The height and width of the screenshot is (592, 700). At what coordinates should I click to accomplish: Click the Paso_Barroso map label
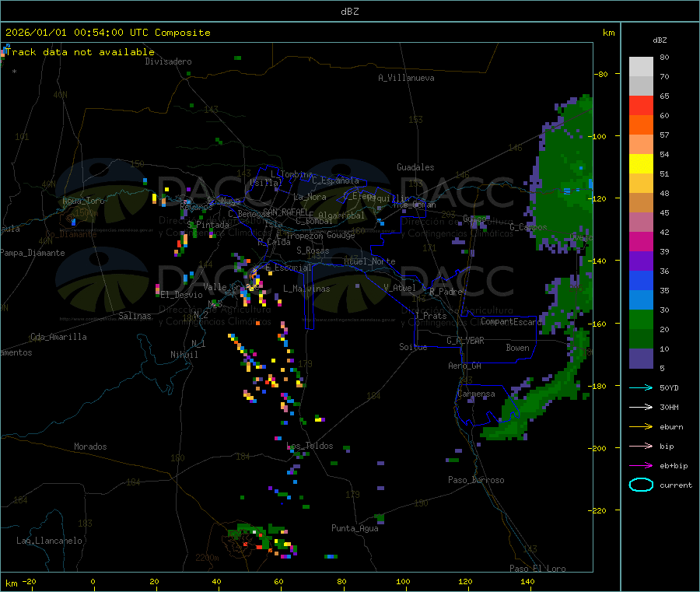coord(476,481)
